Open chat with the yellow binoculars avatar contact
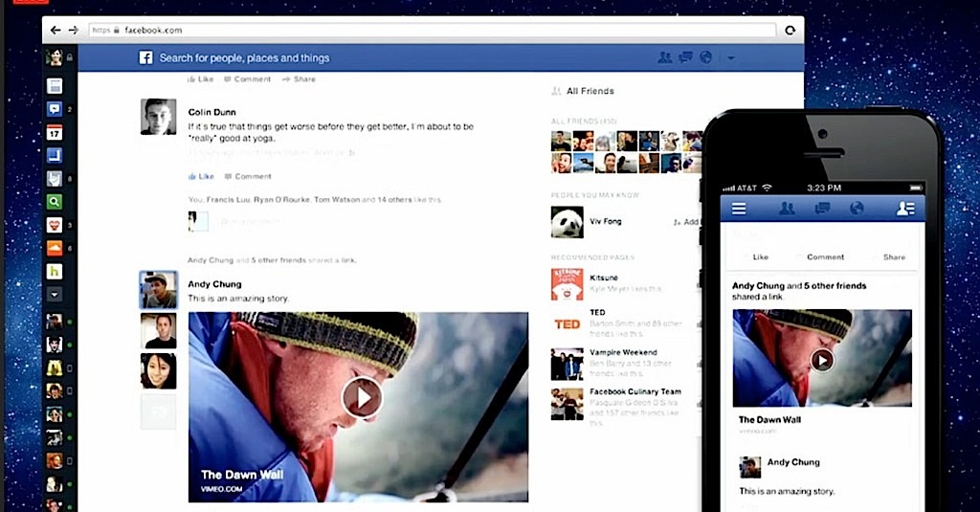Image resolution: width=980 pixels, height=512 pixels. [55, 367]
